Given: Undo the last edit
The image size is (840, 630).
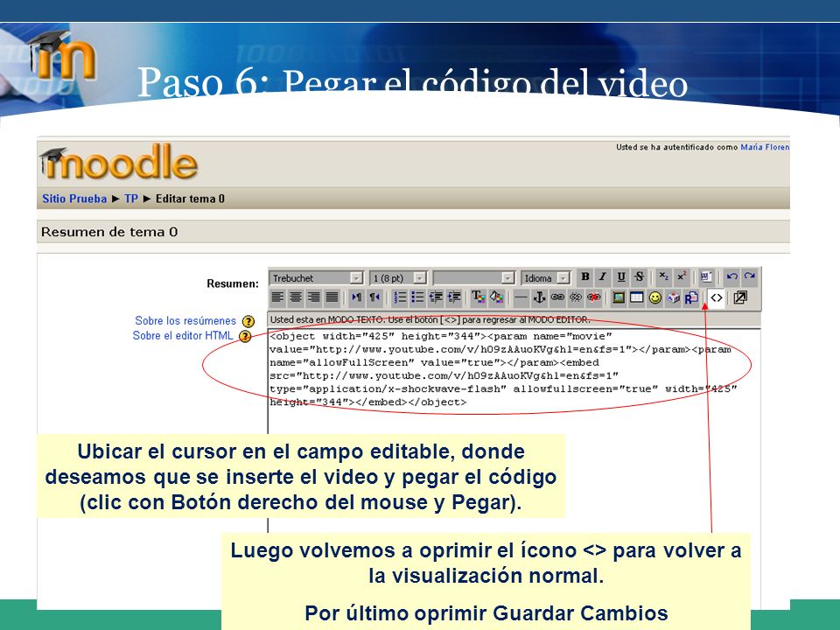Looking at the screenshot, I should [x=731, y=277].
